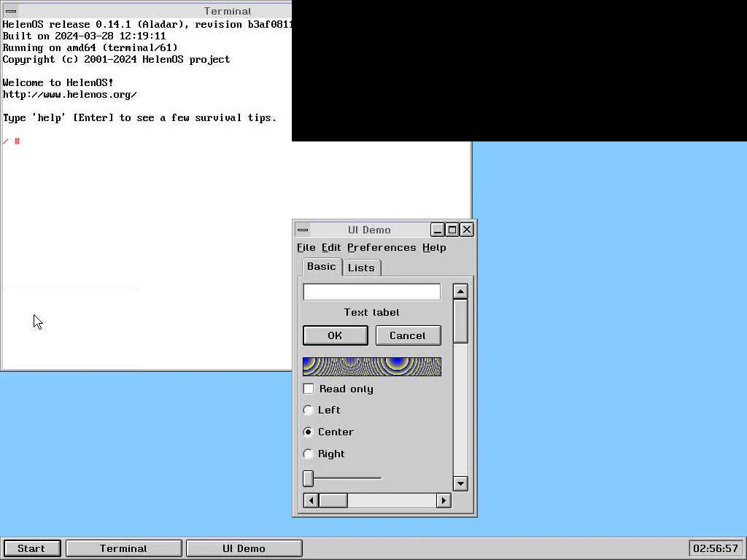The width and height of the screenshot is (747, 560).
Task: Close the UI Demo window
Action: (467, 230)
